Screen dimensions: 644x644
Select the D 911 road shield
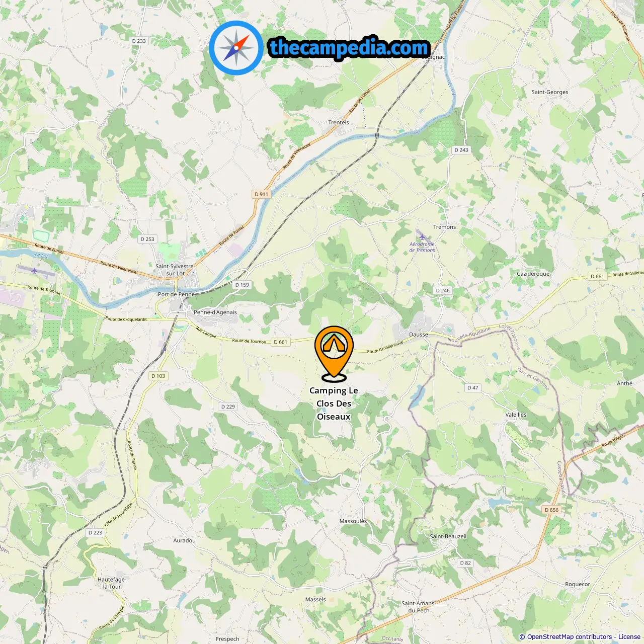pos(262,194)
